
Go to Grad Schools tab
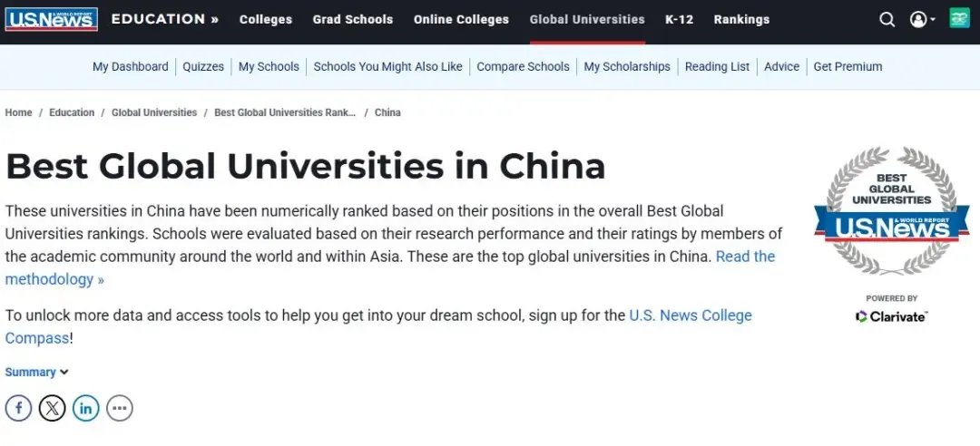click(352, 19)
